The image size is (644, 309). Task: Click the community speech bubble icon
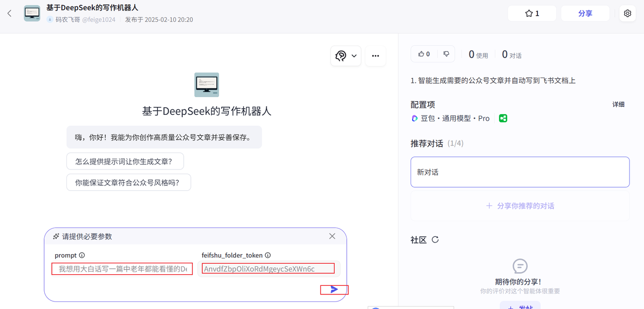(x=520, y=266)
